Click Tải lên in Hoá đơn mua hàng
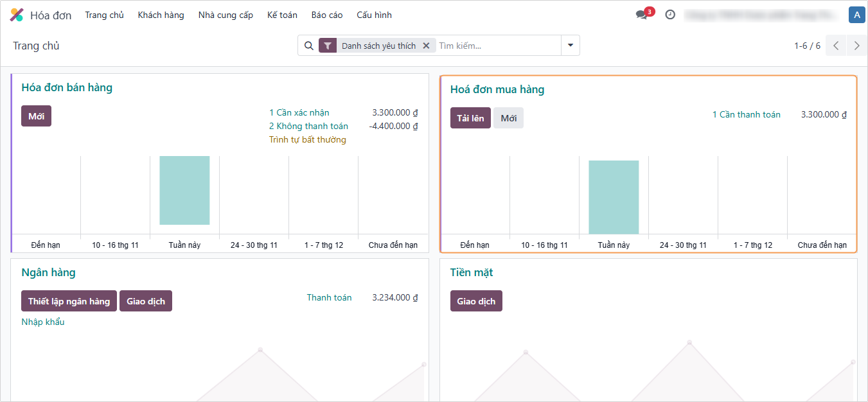Screen dimensions: 868x402 pyautogui.click(x=470, y=118)
